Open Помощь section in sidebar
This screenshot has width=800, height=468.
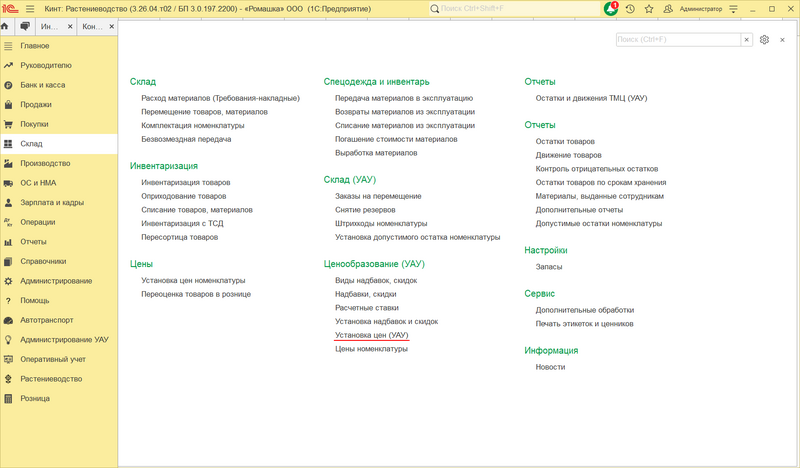59,301
